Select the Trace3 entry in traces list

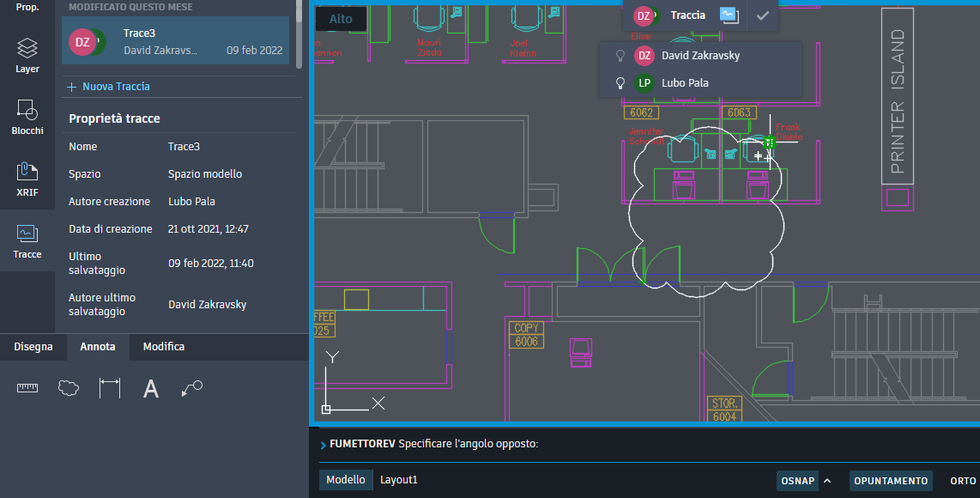[176, 40]
